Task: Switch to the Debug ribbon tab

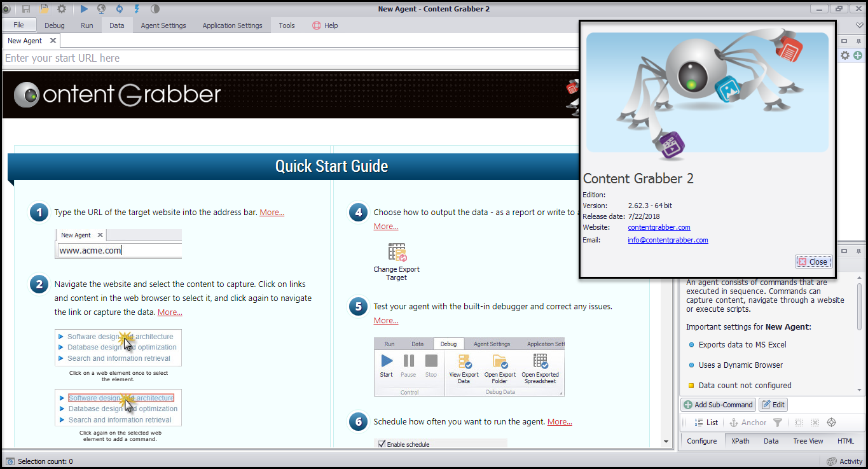Action: point(55,25)
